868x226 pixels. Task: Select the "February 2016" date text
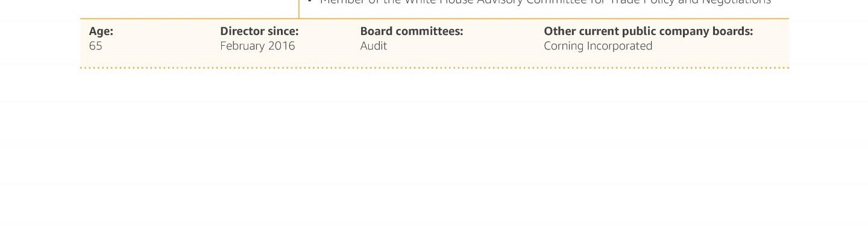[x=257, y=46]
